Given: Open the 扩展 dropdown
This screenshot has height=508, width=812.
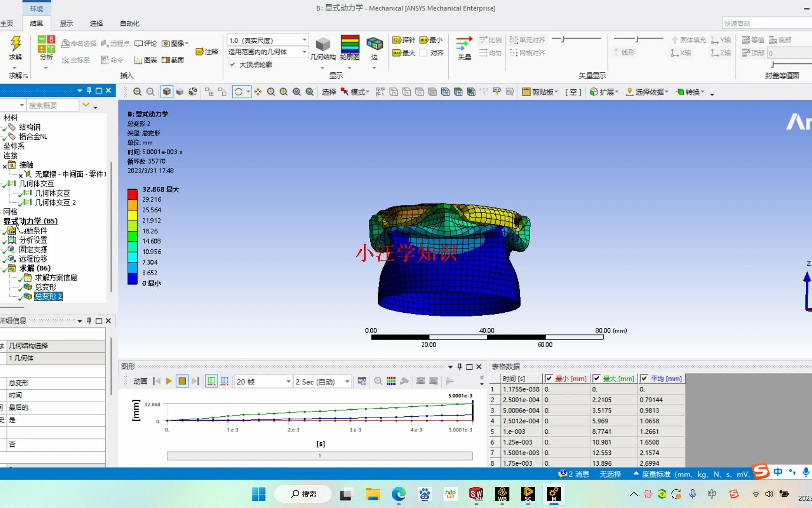Looking at the screenshot, I should (604, 92).
